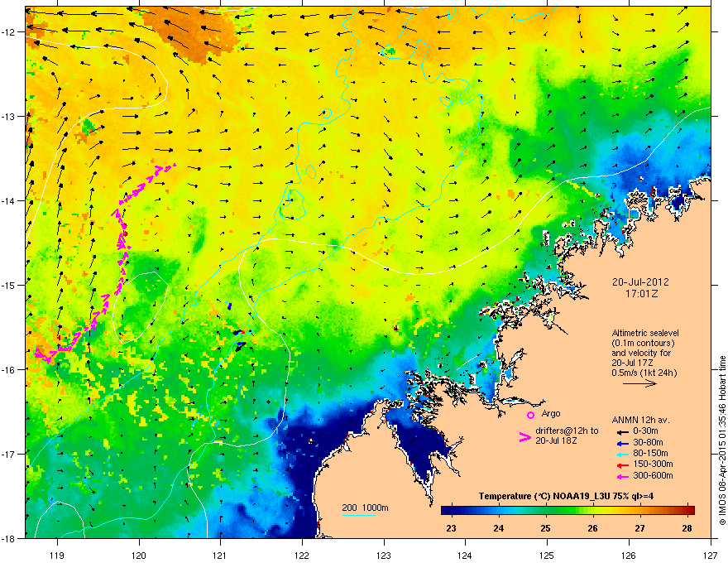Click the vertical IMOS Hobart time copyright text

click(x=722, y=440)
